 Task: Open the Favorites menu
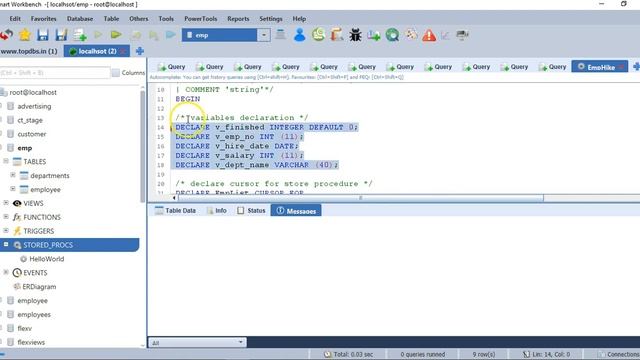pos(44,19)
